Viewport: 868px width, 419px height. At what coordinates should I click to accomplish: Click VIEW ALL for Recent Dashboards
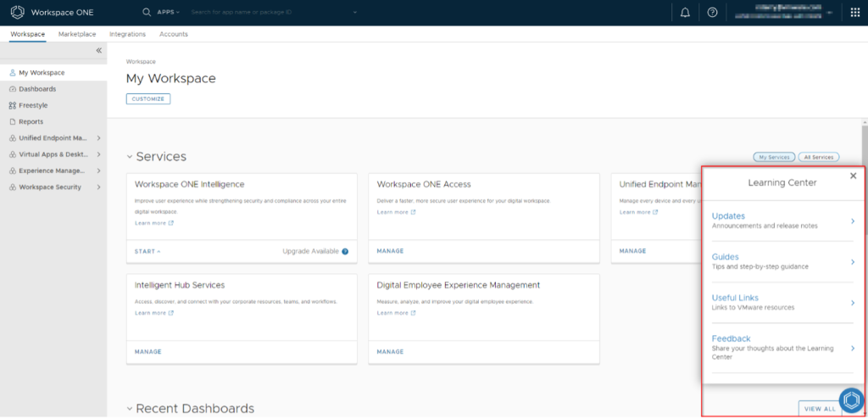(820, 409)
